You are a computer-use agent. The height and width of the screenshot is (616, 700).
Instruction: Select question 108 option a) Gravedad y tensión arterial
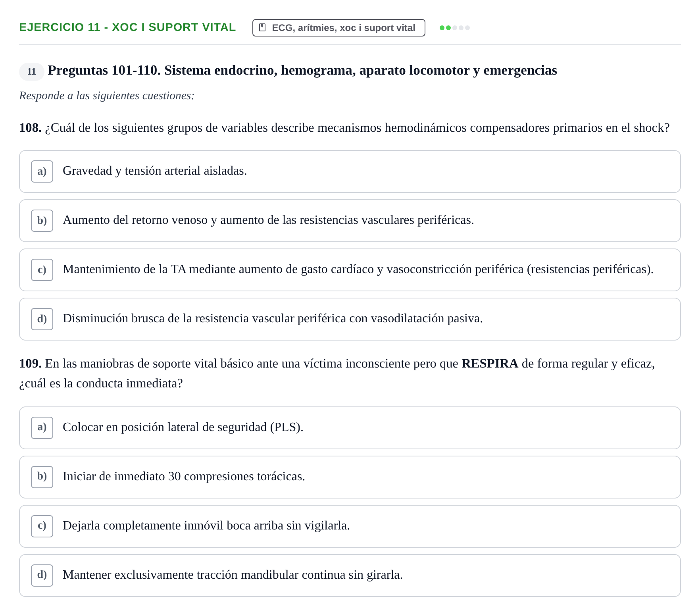pyautogui.click(x=350, y=171)
